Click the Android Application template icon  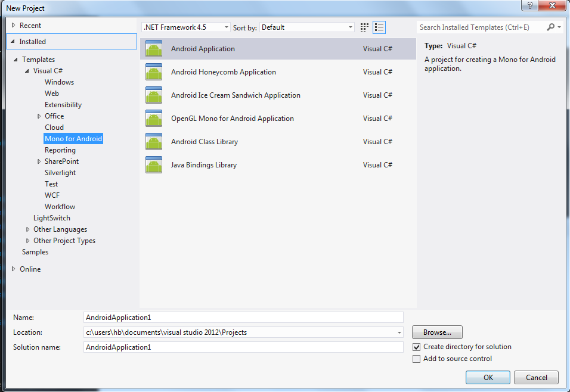[154, 49]
